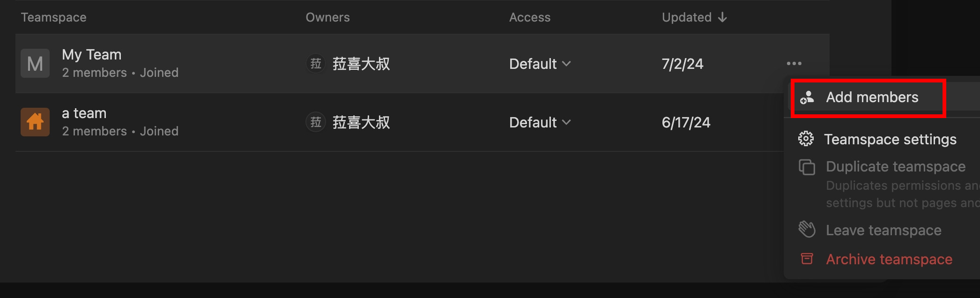Select Leave teamspace menu entry
980x298 pixels.
pyautogui.click(x=883, y=230)
